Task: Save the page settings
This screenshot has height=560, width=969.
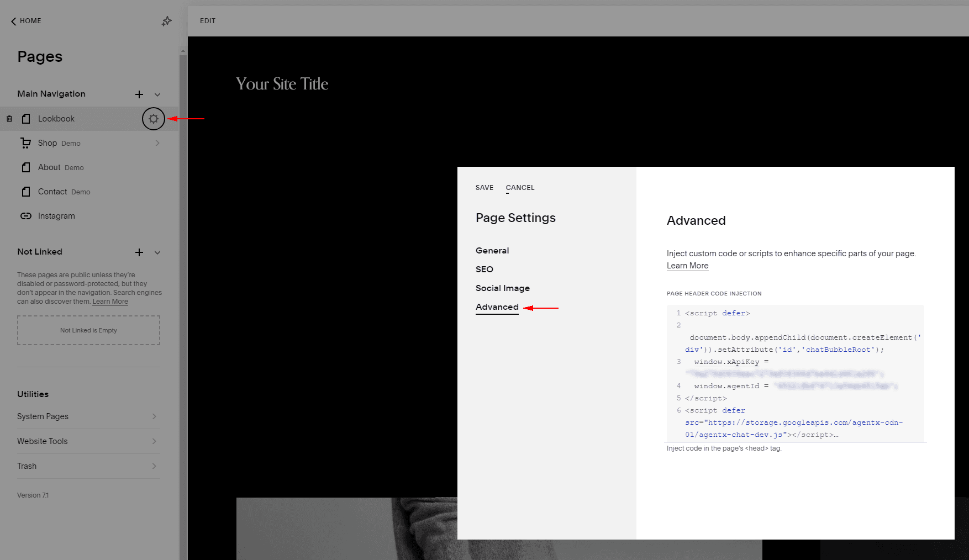Action: point(485,188)
